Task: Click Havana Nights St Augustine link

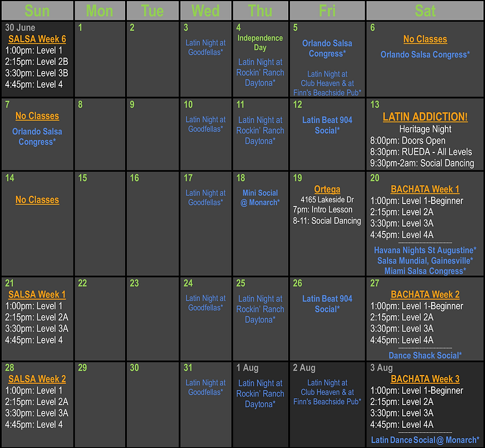Action: (x=425, y=250)
